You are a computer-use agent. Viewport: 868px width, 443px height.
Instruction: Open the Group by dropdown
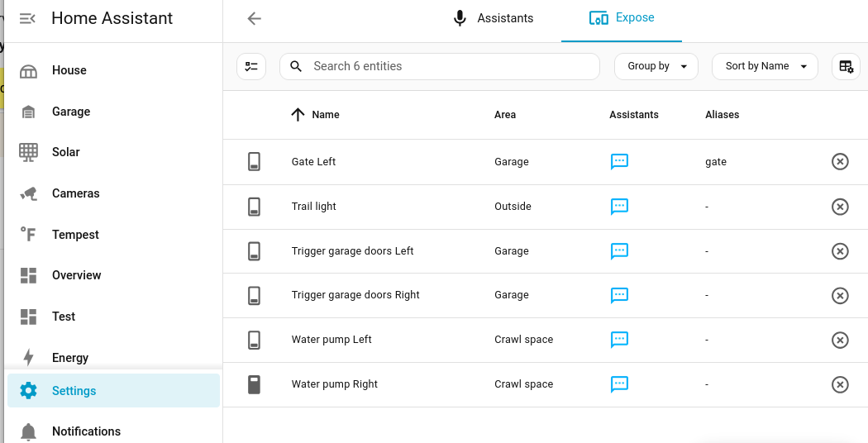pyautogui.click(x=656, y=66)
